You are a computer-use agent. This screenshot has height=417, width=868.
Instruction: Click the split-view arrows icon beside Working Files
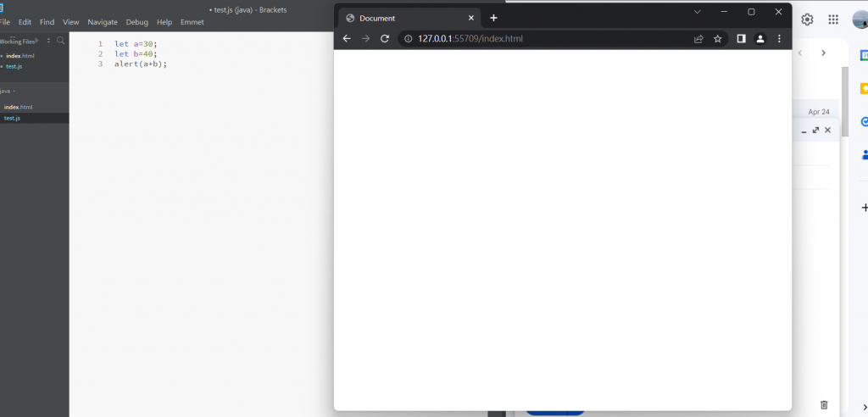pos(48,41)
